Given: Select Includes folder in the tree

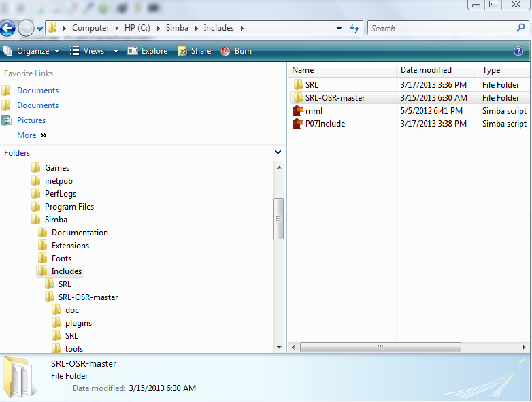Looking at the screenshot, I should pos(67,271).
